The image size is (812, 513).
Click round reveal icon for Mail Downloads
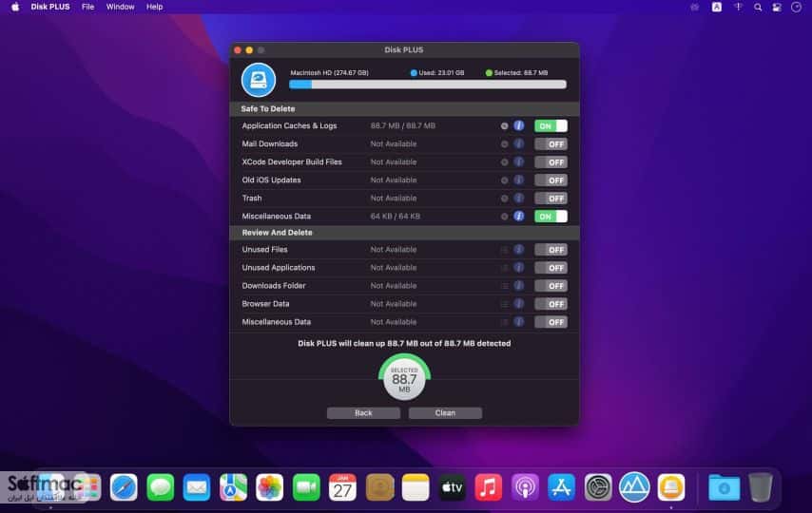click(504, 143)
